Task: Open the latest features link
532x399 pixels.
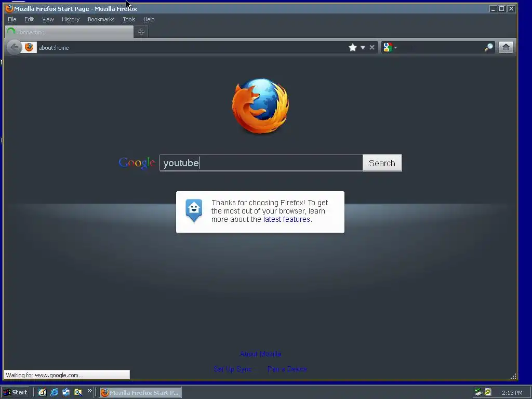Action: click(x=286, y=219)
